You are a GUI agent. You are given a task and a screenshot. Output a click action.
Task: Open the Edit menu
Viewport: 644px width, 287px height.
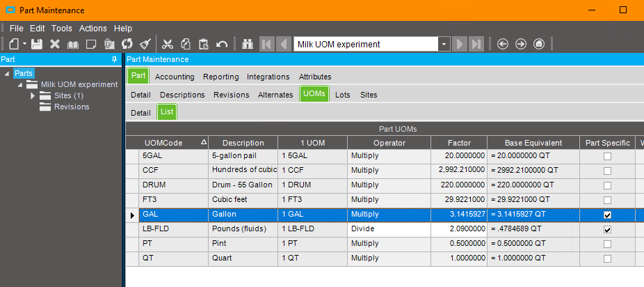(x=38, y=29)
